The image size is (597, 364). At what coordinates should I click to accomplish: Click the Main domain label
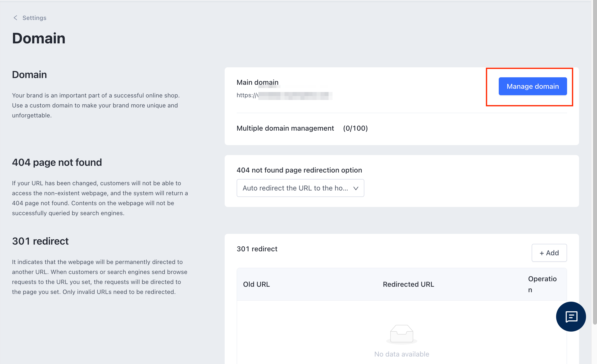(257, 82)
